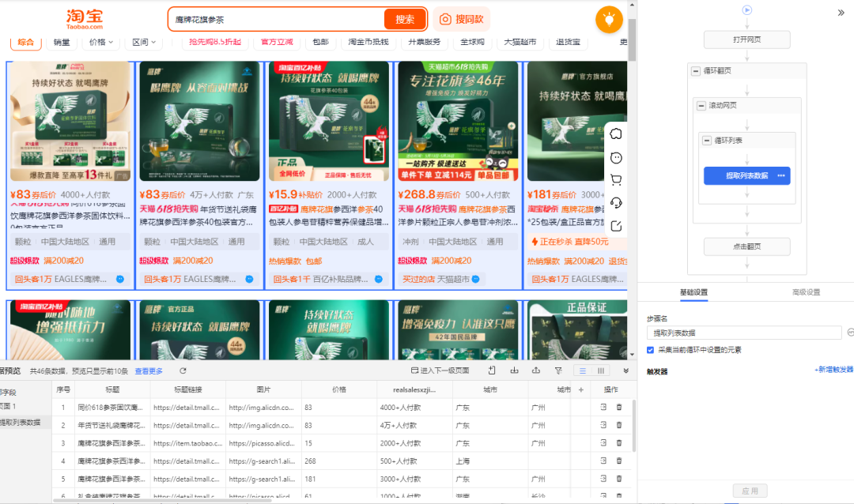The width and height of the screenshot is (854, 504).
Task: Open the three-dots menu on 提取列表数据 step
Action: pyautogui.click(x=781, y=175)
